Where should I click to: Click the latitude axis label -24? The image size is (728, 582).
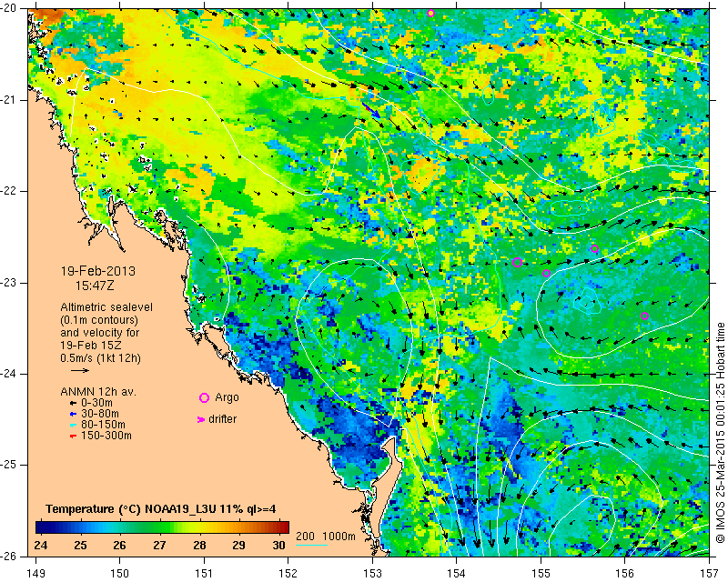coord(10,374)
